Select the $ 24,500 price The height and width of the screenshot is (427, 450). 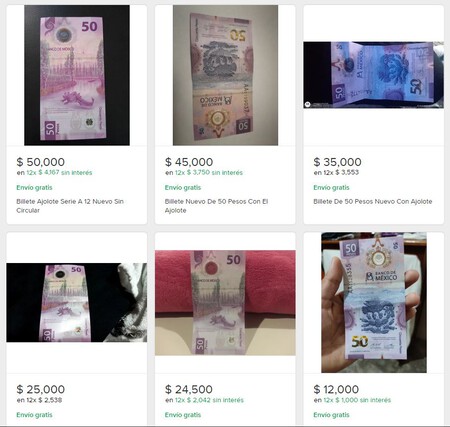click(189, 389)
